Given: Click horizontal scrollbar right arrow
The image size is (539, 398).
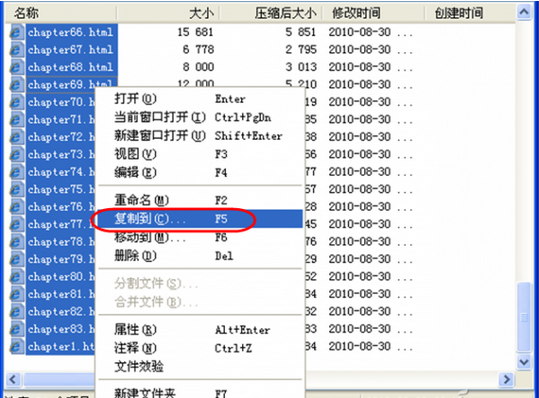Looking at the screenshot, I should click(507, 380).
